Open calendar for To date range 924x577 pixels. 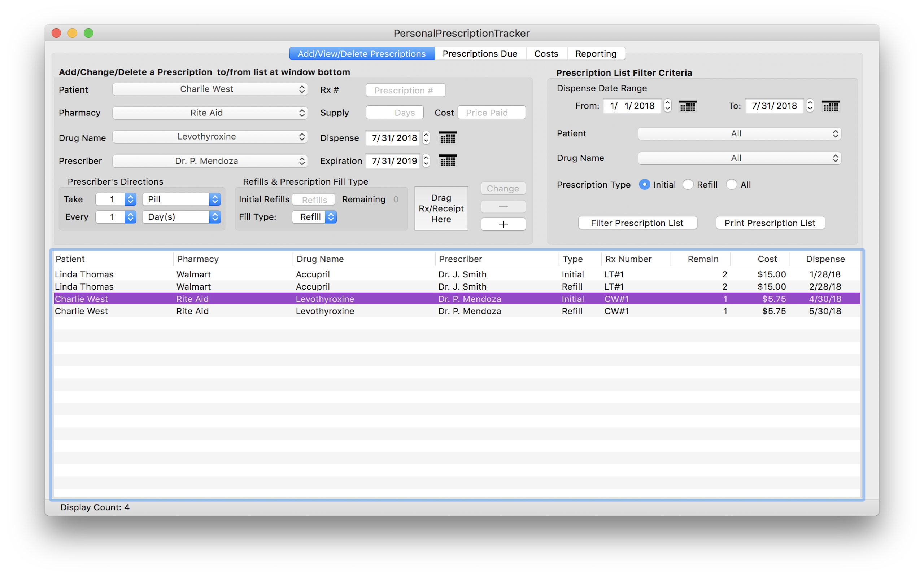coord(831,106)
